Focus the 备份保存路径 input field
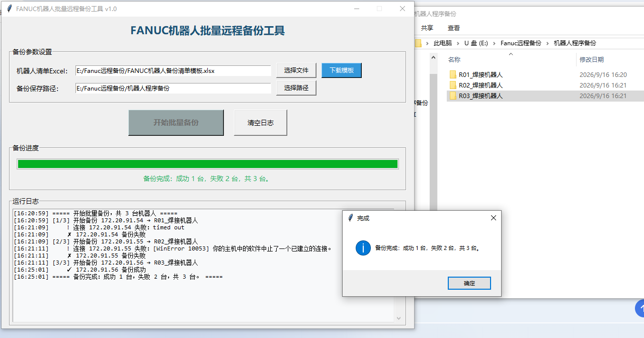Screen dimensions: 644x338 (x=173, y=89)
